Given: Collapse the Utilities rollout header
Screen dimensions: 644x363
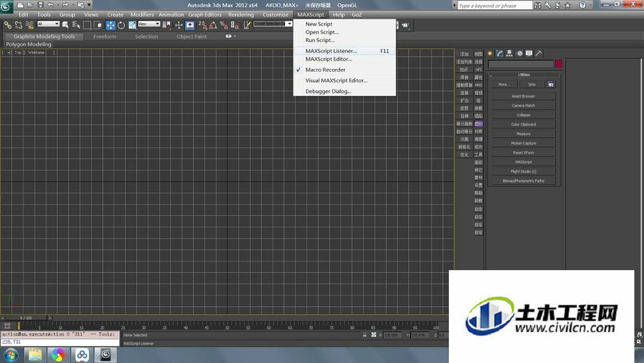Looking at the screenshot, I should (x=524, y=75).
